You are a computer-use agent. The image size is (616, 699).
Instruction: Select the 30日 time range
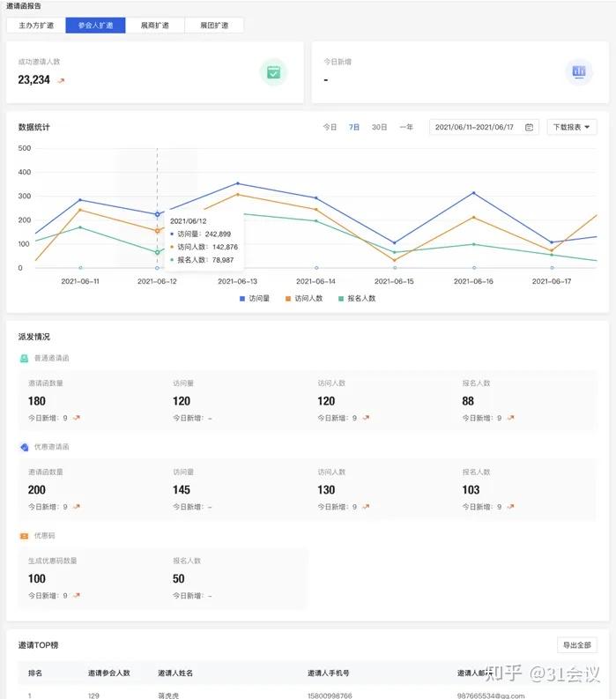pos(379,127)
